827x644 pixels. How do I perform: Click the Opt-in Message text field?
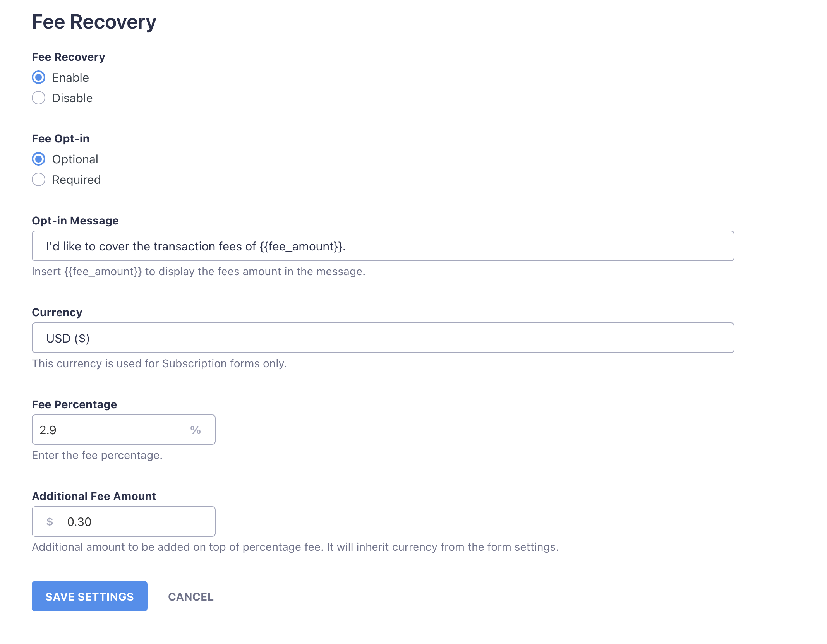click(383, 246)
